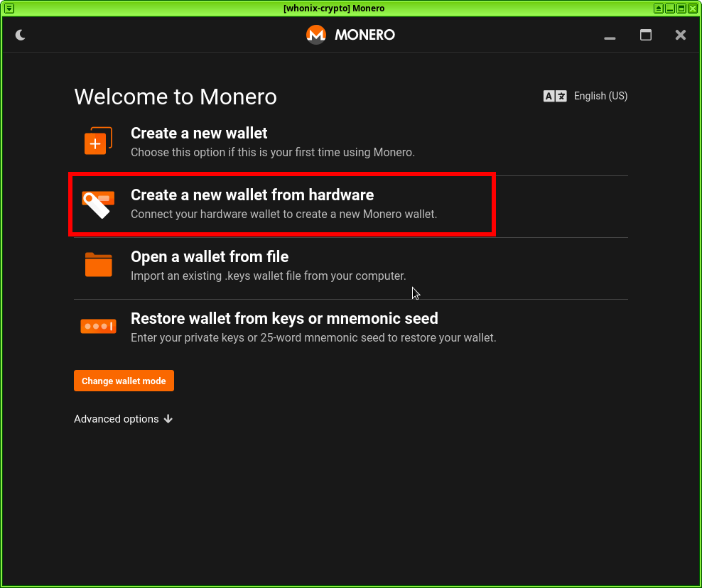Screen dimensions: 702x588
Task: Click the Change wallet mode button
Action: 124,381
